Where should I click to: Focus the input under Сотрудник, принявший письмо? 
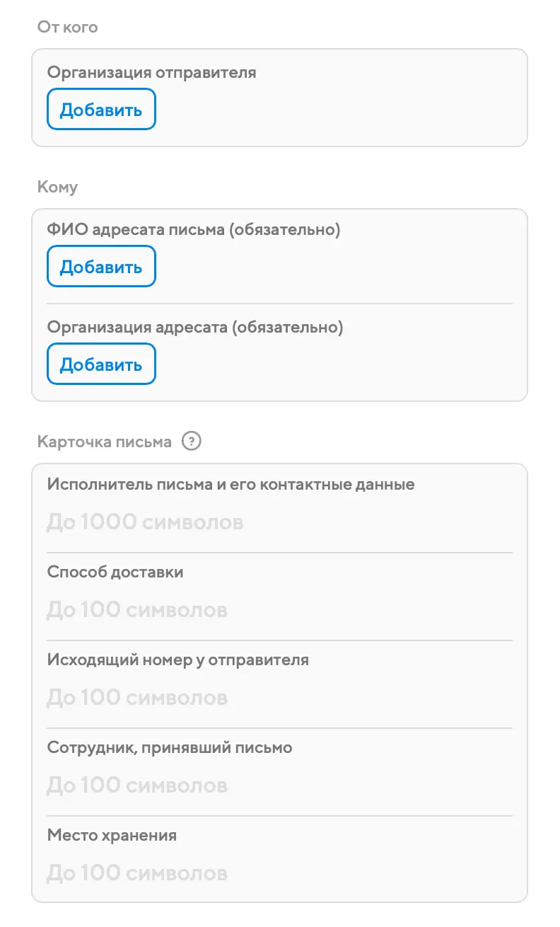point(279,785)
